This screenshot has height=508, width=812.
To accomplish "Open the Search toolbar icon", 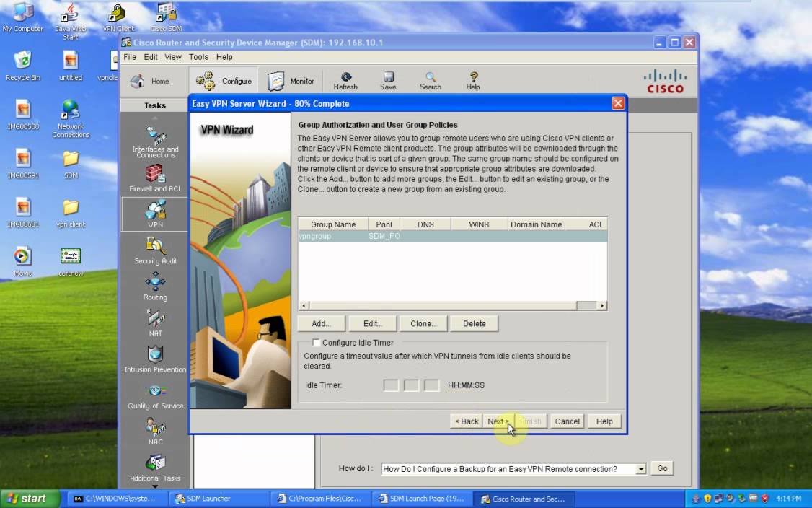I will (x=431, y=82).
